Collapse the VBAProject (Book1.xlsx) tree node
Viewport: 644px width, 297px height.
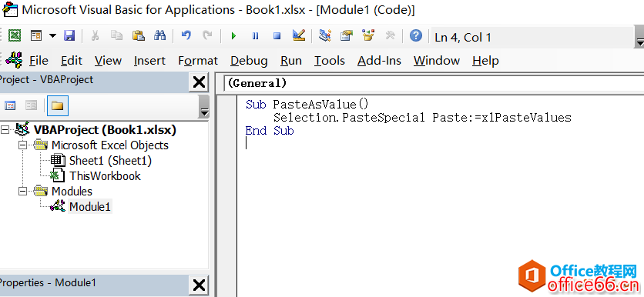point(5,129)
